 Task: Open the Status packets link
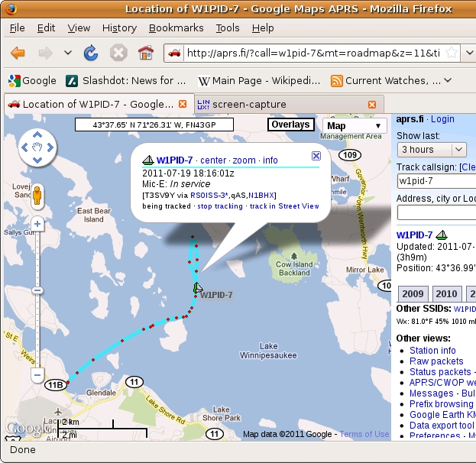[x=440, y=372]
